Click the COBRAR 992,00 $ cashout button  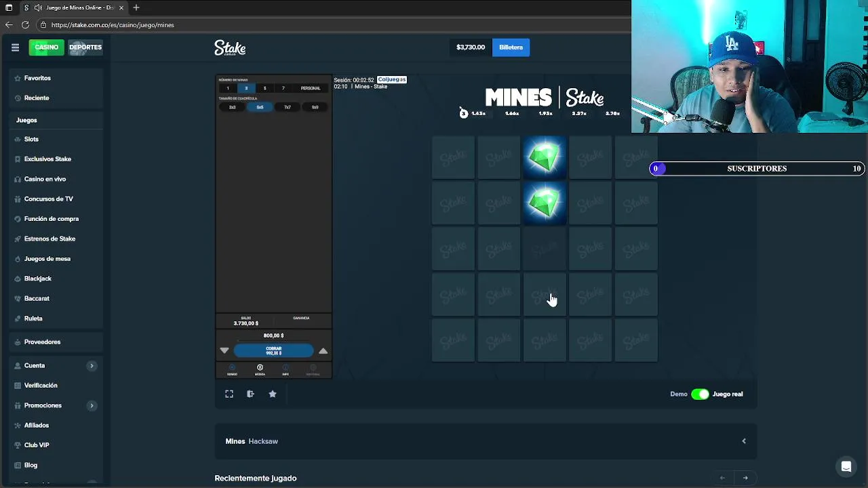point(273,350)
